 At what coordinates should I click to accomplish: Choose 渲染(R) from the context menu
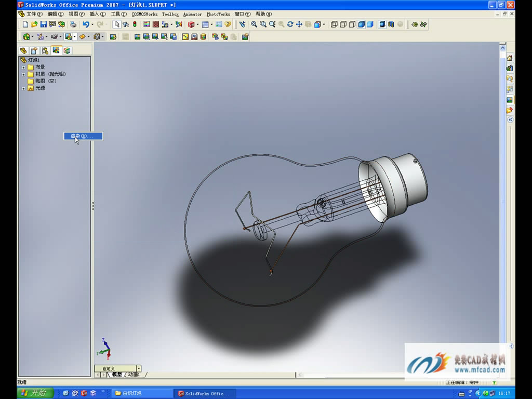coord(82,136)
